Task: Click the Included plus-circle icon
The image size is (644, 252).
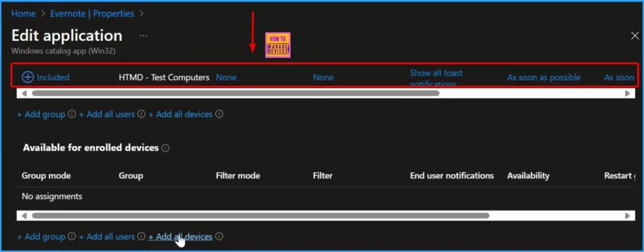Action: (x=28, y=77)
